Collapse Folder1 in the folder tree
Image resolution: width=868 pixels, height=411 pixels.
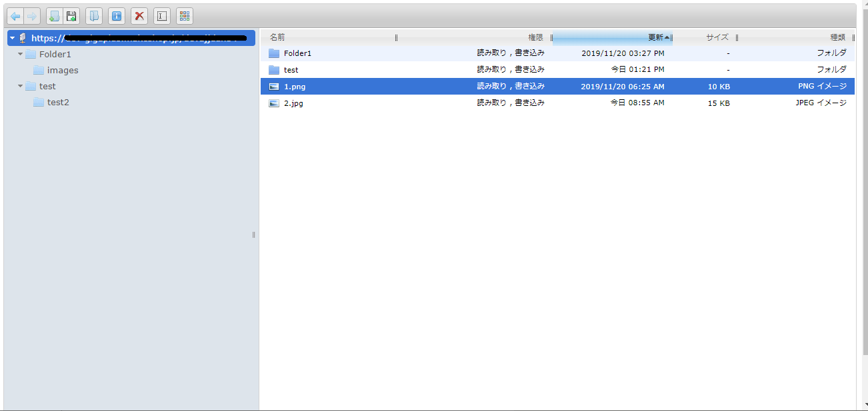(x=20, y=54)
